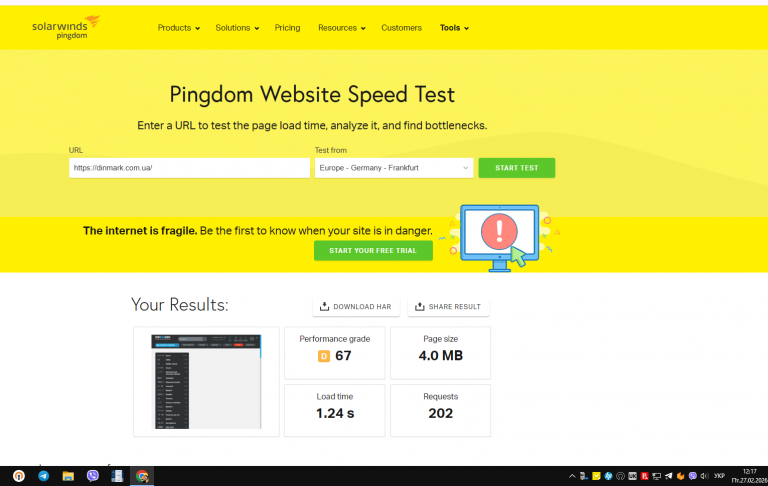The width and height of the screenshot is (768, 486).
Task: Click START YOUR FREE TRIAL button
Action: pos(373,250)
